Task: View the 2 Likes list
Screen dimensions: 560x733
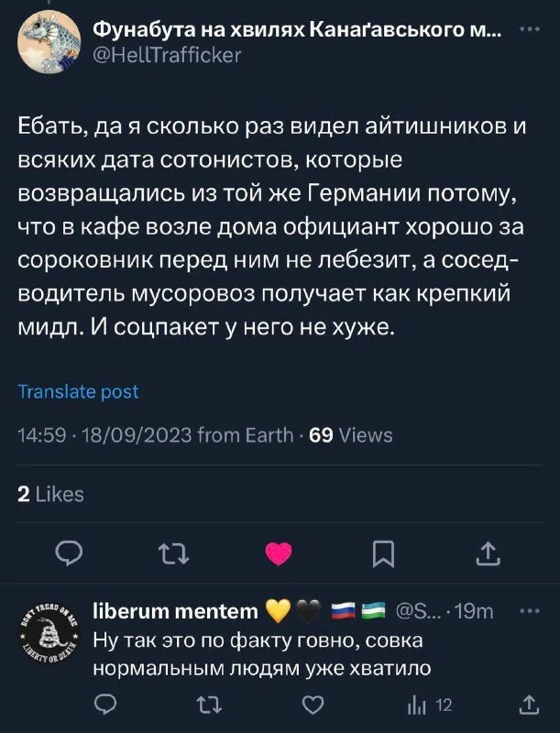Action: [x=51, y=494]
